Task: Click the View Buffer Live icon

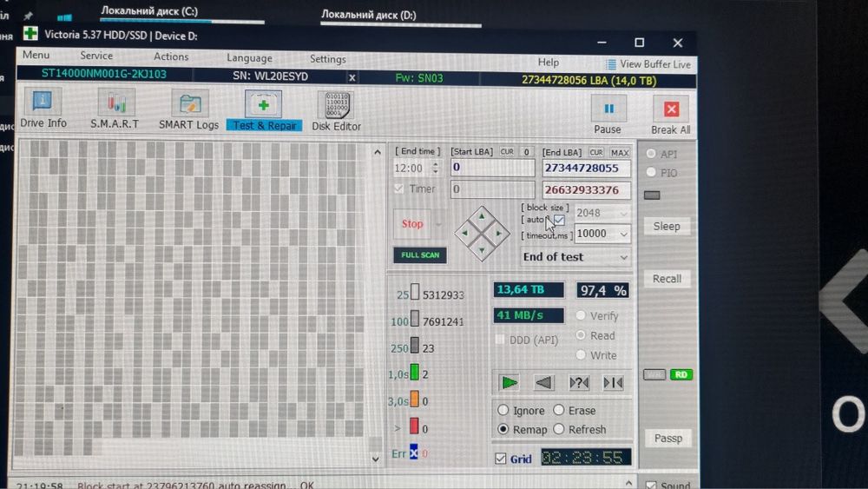Action: tap(610, 64)
